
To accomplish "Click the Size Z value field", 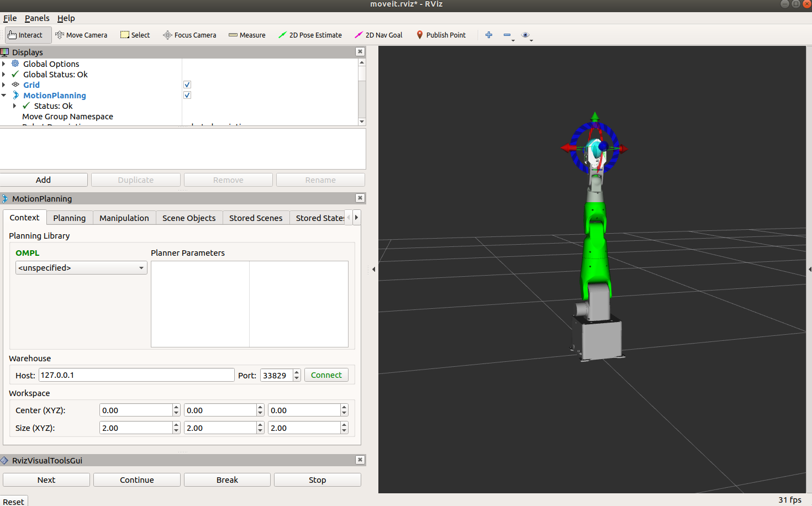I will click(304, 428).
